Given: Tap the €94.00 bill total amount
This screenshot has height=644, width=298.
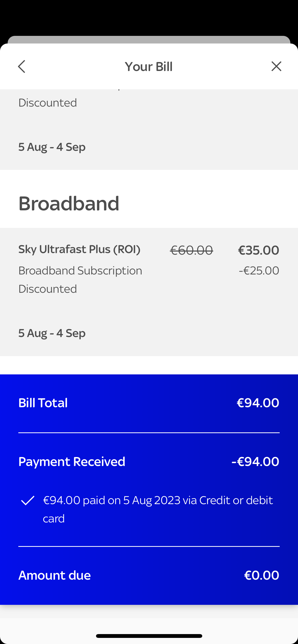Looking at the screenshot, I should [x=258, y=403].
